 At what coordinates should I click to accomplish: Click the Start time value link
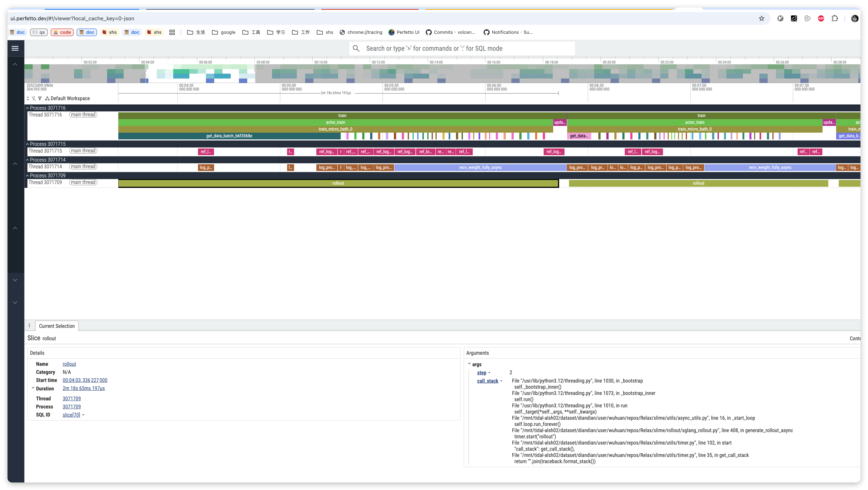[x=85, y=380]
